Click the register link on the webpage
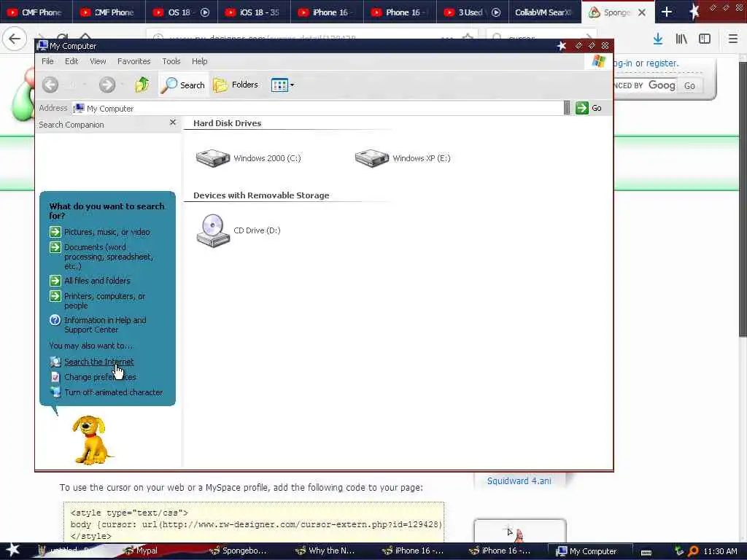The height and width of the screenshot is (560, 747). pos(661,63)
